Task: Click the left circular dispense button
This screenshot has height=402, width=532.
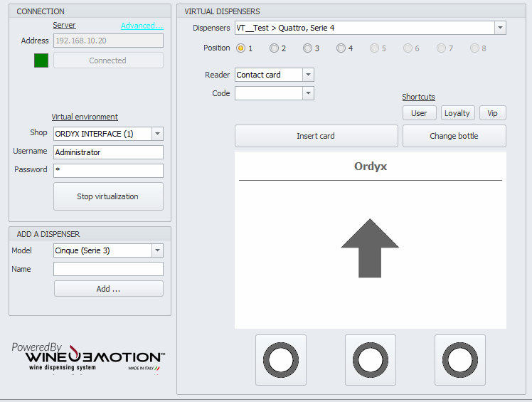Action: click(280, 359)
